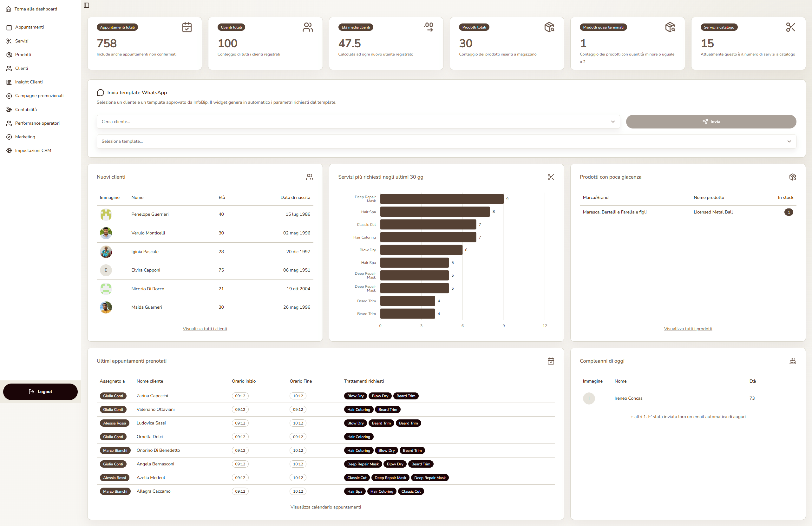Follow Visualizza tutti i prodotti link
The height and width of the screenshot is (526, 812).
pos(688,329)
